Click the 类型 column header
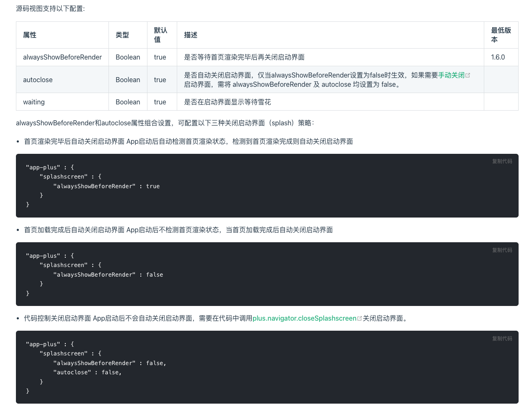The width and height of the screenshot is (532, 412). pyautogui.click(x=122, y=35)
